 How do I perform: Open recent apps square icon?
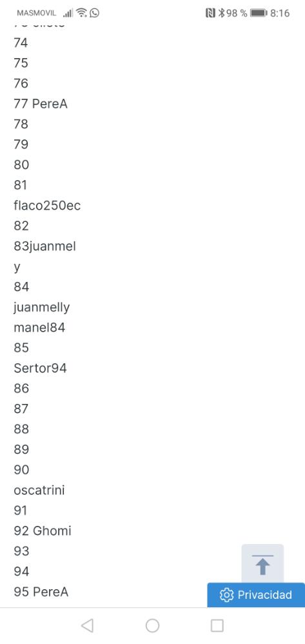(x=217, y=625)
